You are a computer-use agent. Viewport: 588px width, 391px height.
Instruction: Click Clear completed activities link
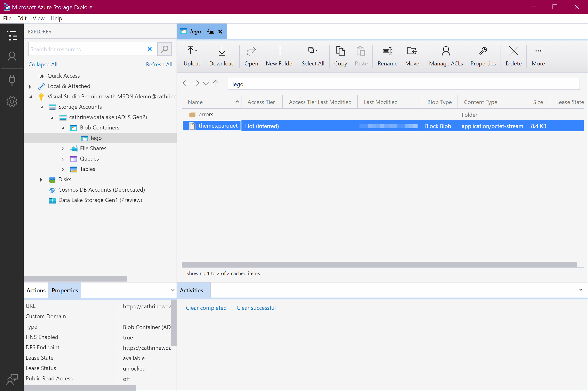click(206, 308)
